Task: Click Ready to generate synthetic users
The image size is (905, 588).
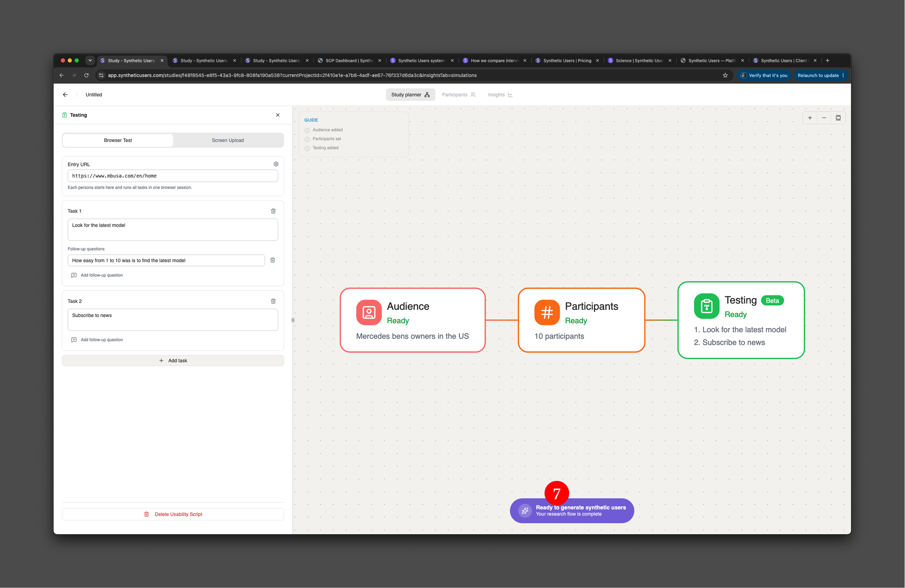Action: click(x=572, y=511)
